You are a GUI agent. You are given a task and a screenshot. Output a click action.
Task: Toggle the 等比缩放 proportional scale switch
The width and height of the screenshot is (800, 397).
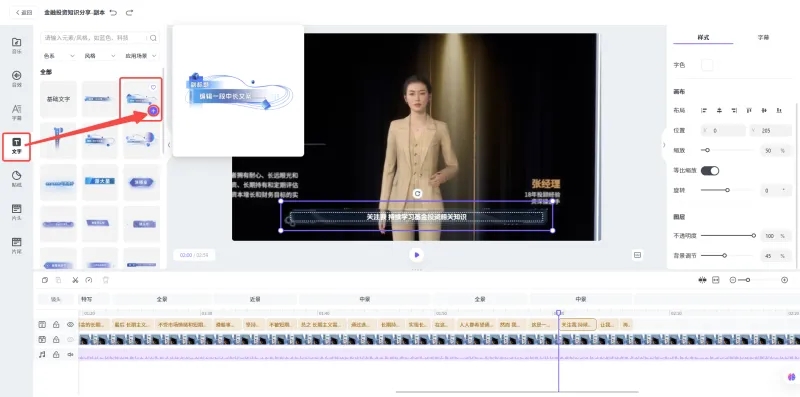710,170
